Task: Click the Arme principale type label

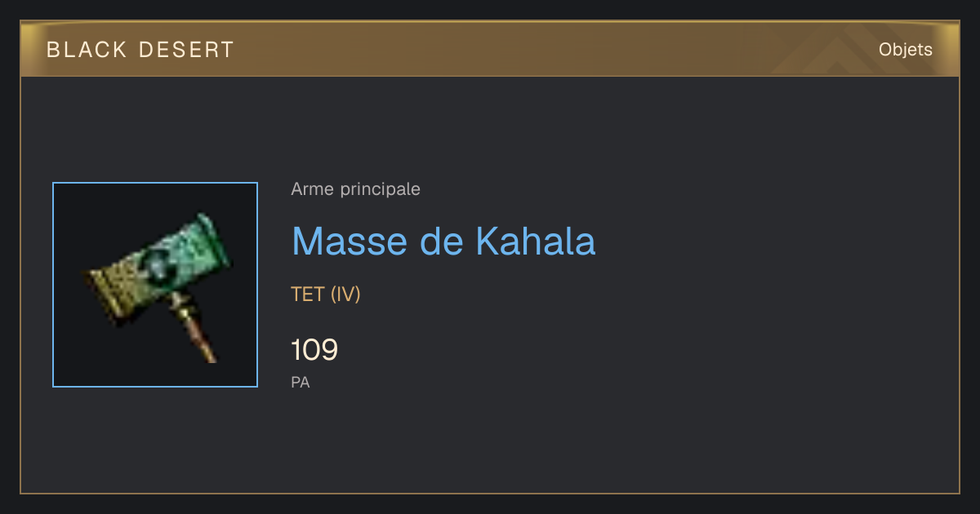Action: tap(356, 189)
